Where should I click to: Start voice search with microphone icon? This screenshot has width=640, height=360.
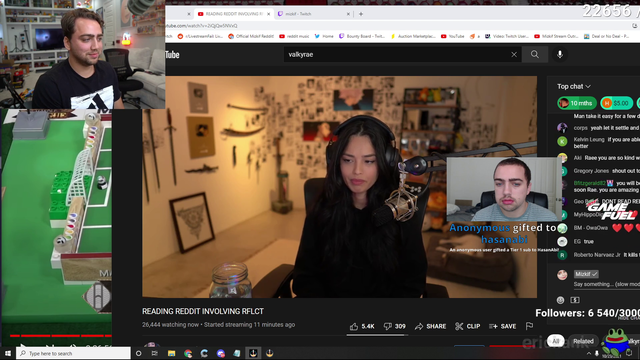click(560, 54)
